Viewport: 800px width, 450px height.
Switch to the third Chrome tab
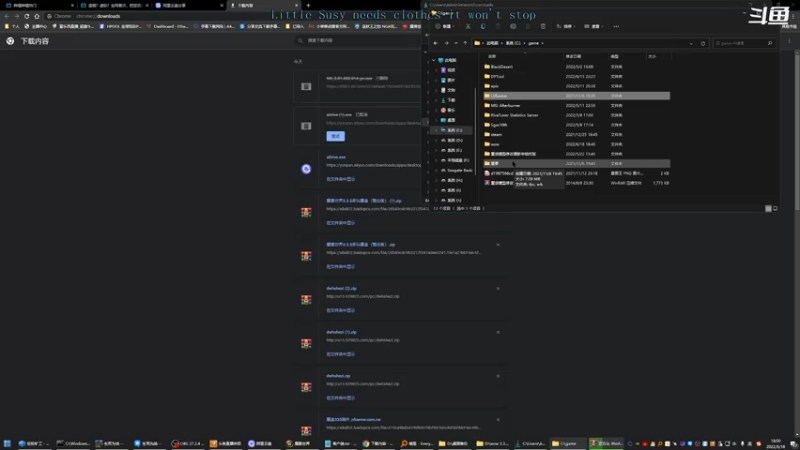pyautogui.click(x=188, y=5)
